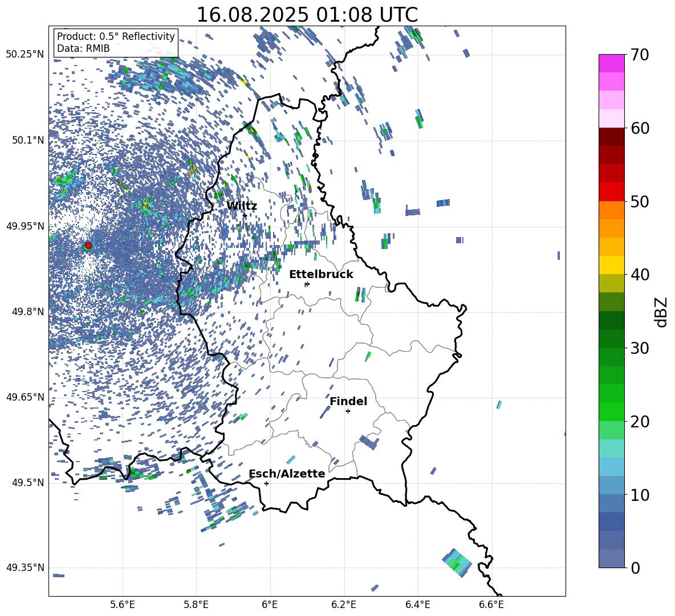
Task: Click the orange colorbar segment below 50
Action: click(x=611, y=210)
